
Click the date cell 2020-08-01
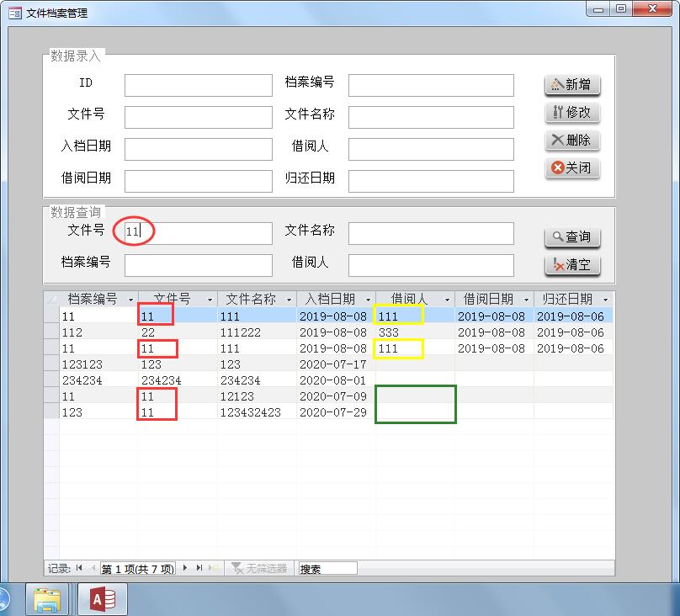[x=336, y=380]
